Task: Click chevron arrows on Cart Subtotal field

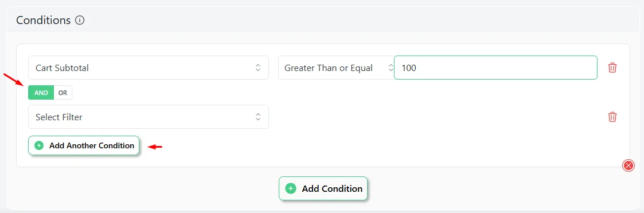Action: click(258, 68)
